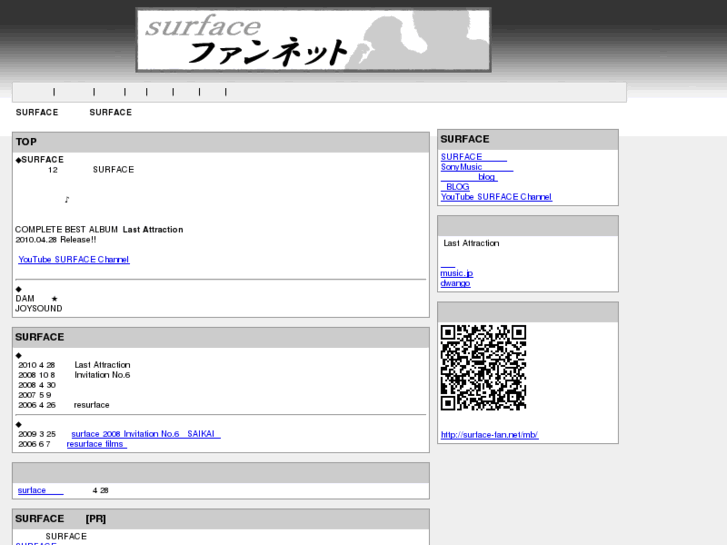Screen dimensions: 727x545
Task: Click the 2007 5 9 row
Action: coord(35,395)
